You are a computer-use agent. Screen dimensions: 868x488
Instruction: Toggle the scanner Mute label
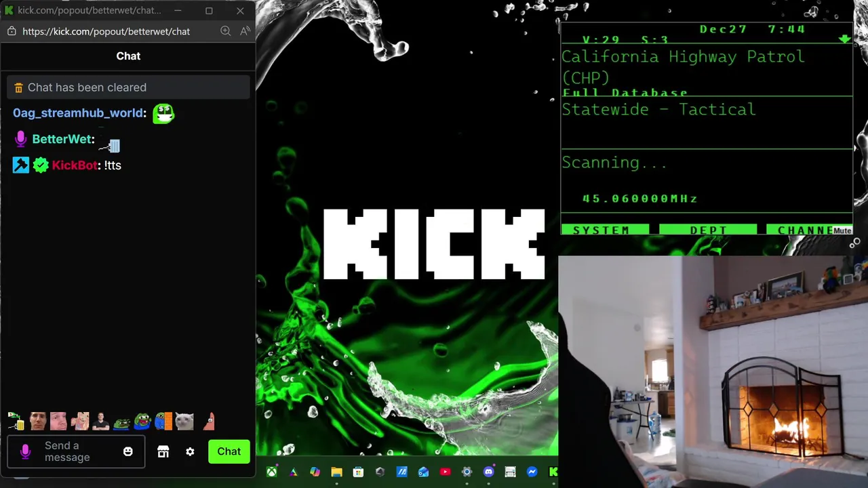click(842, 230)
